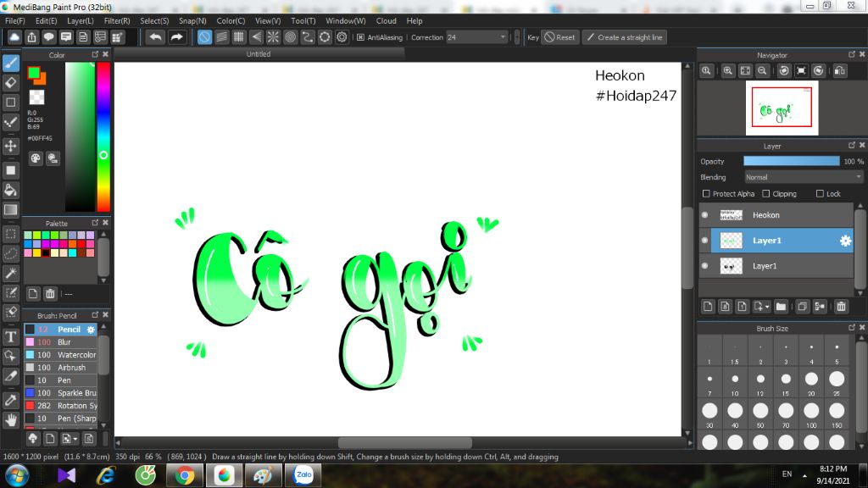The image size is (868, 488).
Task: Click green foreground color swatch
Action: [x=34, y=73]
